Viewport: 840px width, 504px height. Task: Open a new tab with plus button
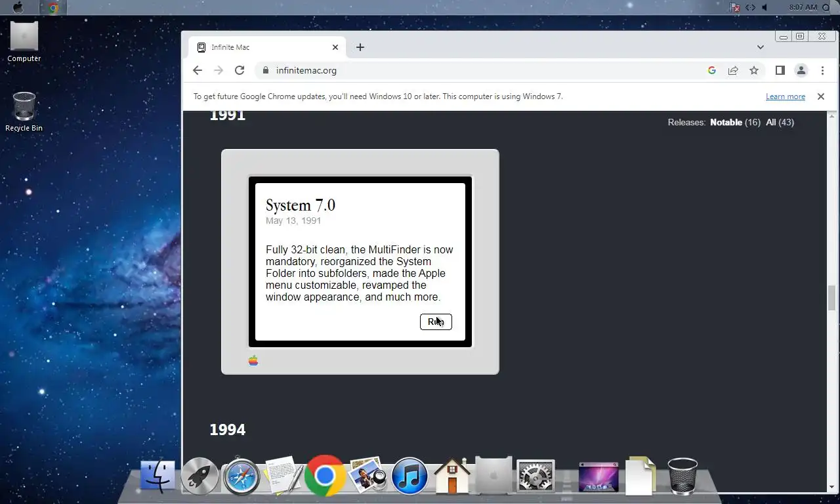point(360,47)
